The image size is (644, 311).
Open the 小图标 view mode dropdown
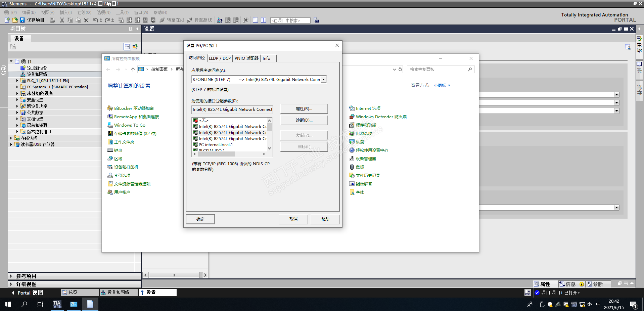pyautogui.click(x=442, y=86)
